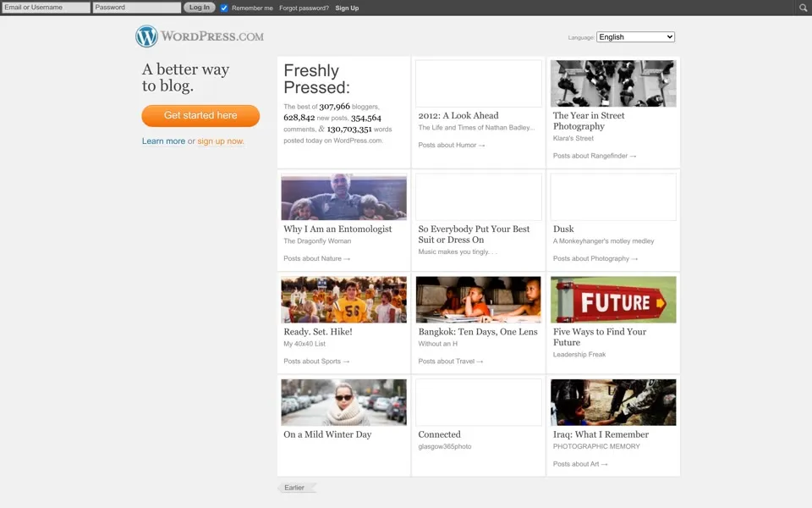Browse Posts about Rangefinder
Image resolution: width=812 pixels, height=508 pixels.
pos(595,156)
